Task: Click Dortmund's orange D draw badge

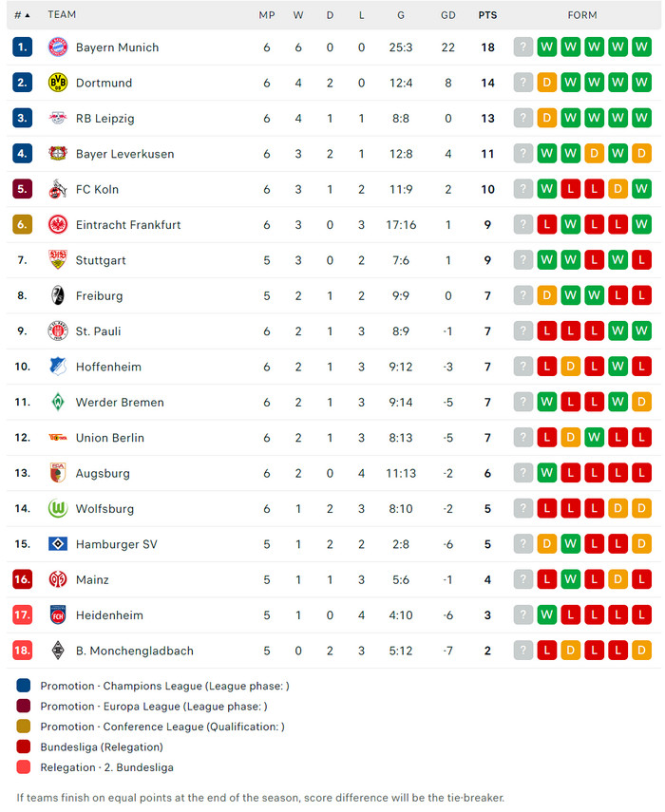Action: click(547, 83)
